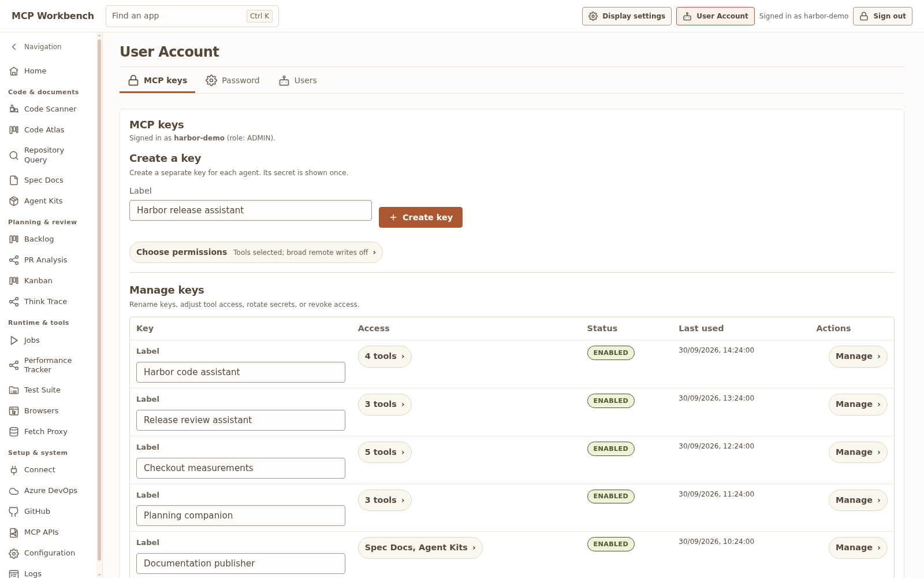Open Manage for the Planning companion key
Viewport: 924px width, 578px height.
point(858,501)
